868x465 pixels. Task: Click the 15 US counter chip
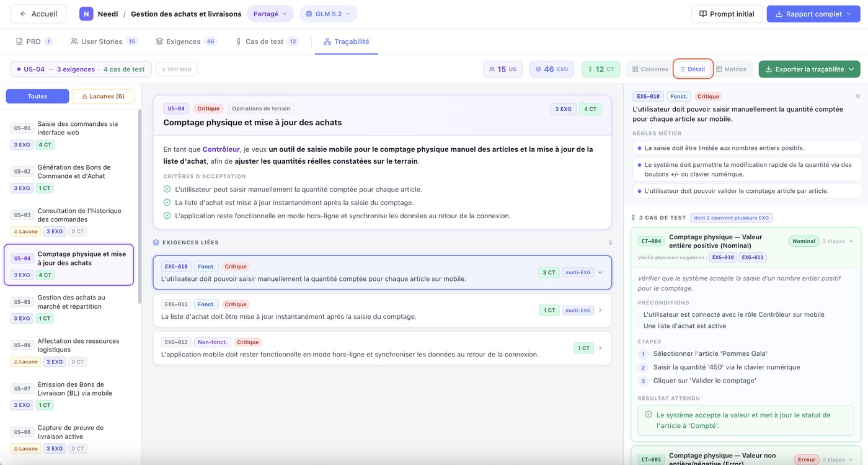pos(503,69)
